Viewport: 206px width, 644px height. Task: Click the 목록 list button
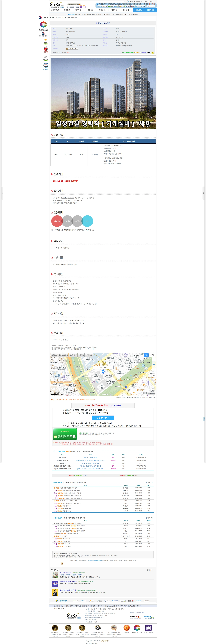click(62, 564)
